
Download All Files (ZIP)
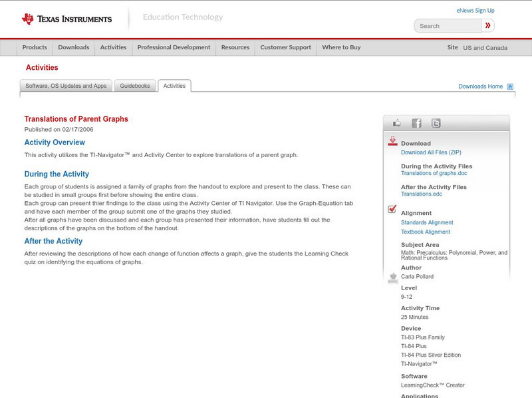(x=431, y=152)
